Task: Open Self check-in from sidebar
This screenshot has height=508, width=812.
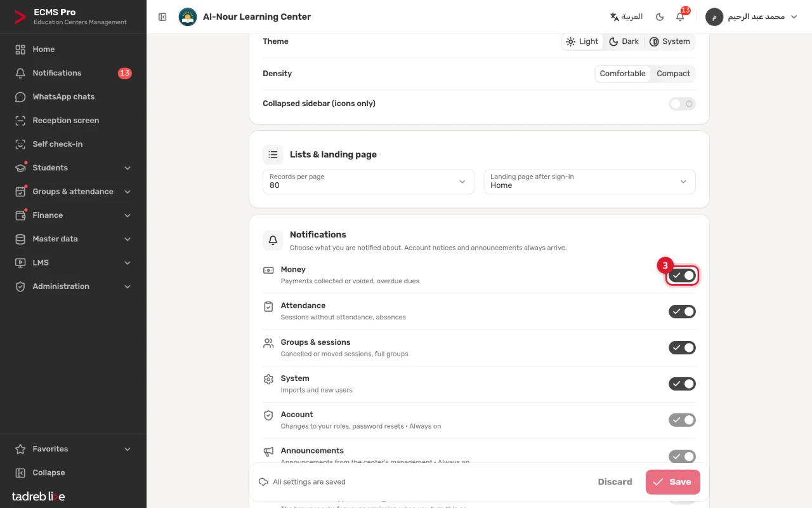Action: point(73,144)
